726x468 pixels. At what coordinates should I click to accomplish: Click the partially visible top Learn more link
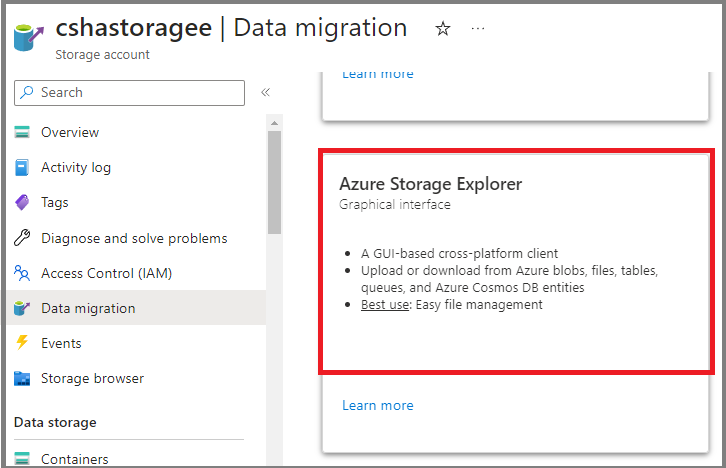377,75
